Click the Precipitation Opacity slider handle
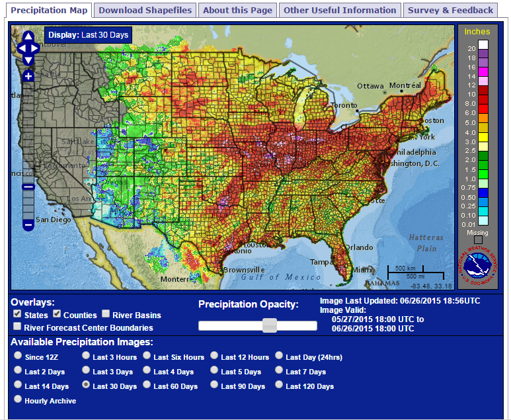The width and height of the screenshot is (511, 420). [269, 325]
